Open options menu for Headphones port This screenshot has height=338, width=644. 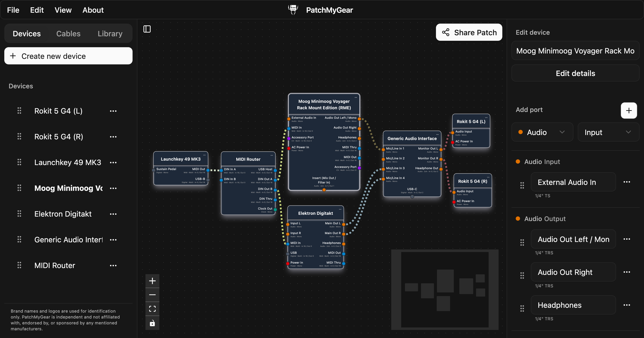coord(626,305)
